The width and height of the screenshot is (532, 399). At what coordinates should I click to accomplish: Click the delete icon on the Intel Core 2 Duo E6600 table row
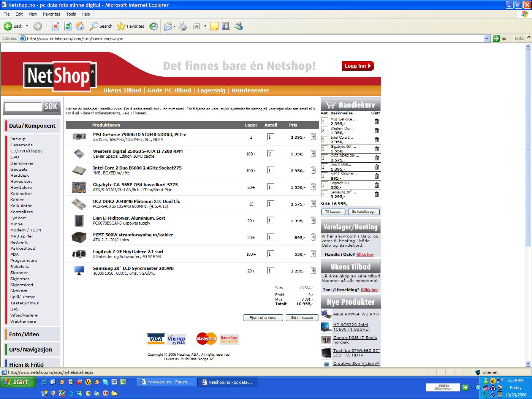pos(313,170)
